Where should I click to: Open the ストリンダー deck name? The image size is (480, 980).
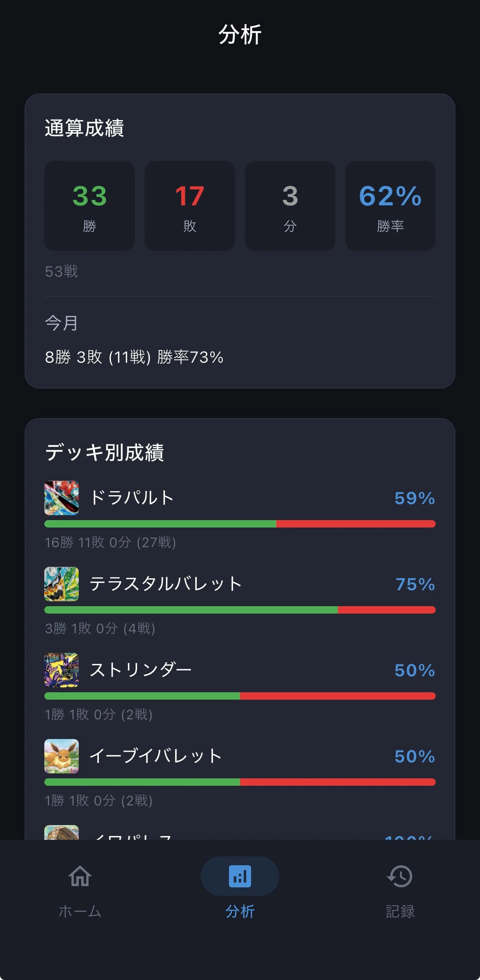coord(141,670)
